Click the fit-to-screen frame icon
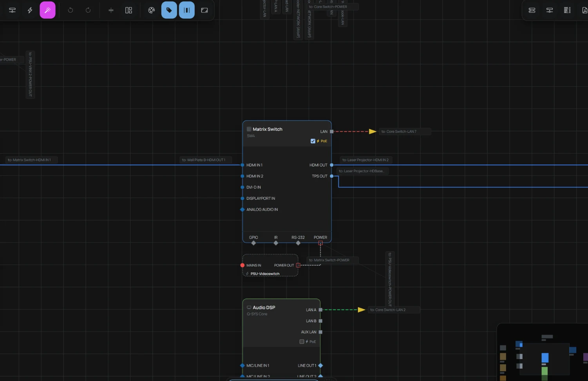 [x=204, y=10]
